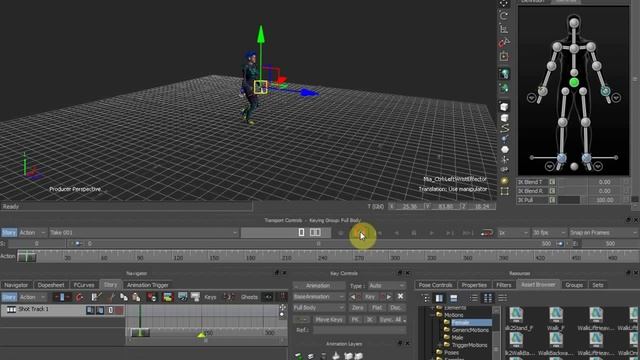Click the yellow bounding-box selection icon
The height and width of the screenshot is (360, 640).
point(504,56)
